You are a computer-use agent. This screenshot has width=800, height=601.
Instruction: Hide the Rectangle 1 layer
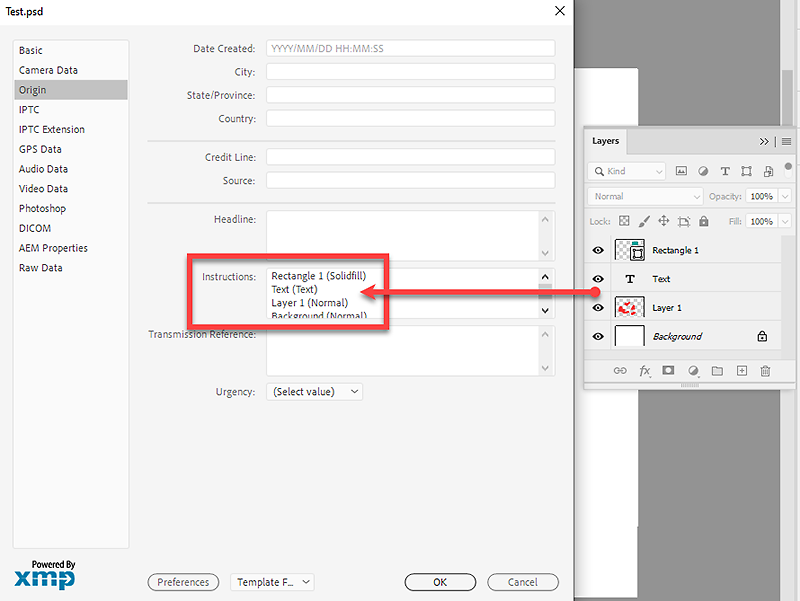click(598, 251)
